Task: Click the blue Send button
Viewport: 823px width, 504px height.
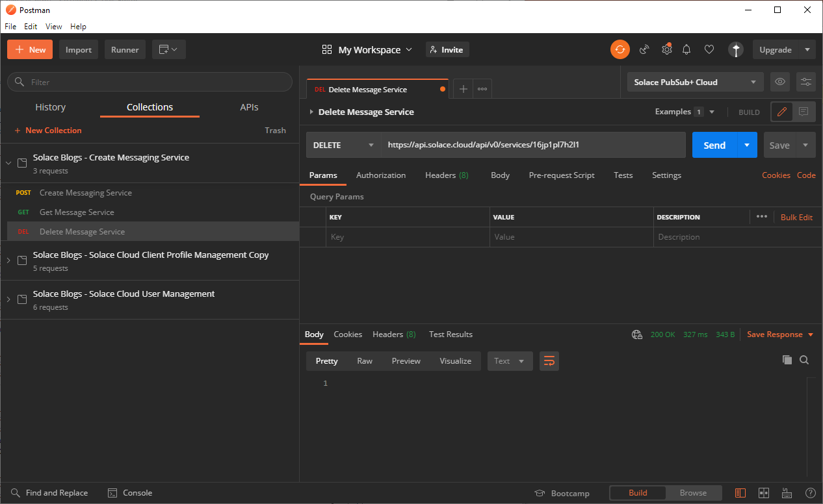Action: click(714, 145)
